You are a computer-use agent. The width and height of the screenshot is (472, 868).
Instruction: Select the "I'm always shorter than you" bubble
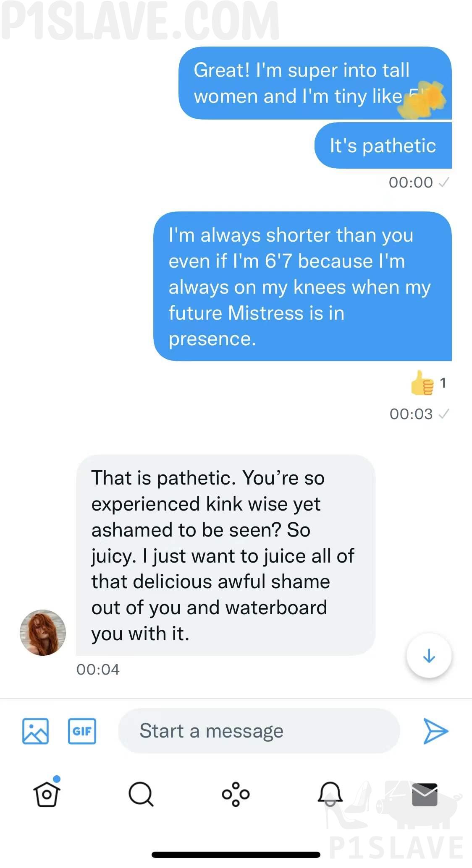tap(302, 287)
